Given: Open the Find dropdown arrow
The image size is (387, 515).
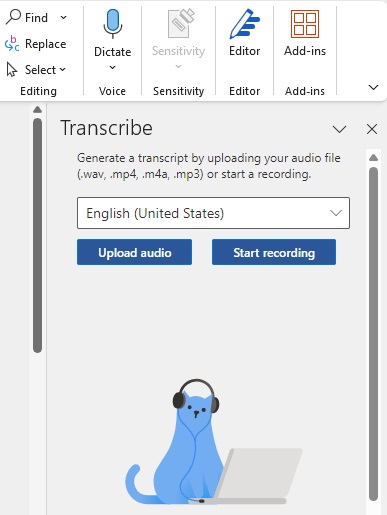Looking at the screenshot, I should 63,17.
